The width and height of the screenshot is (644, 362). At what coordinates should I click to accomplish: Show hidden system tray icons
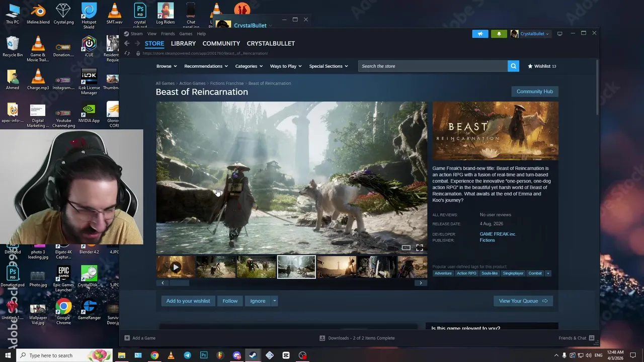[556, 355]
